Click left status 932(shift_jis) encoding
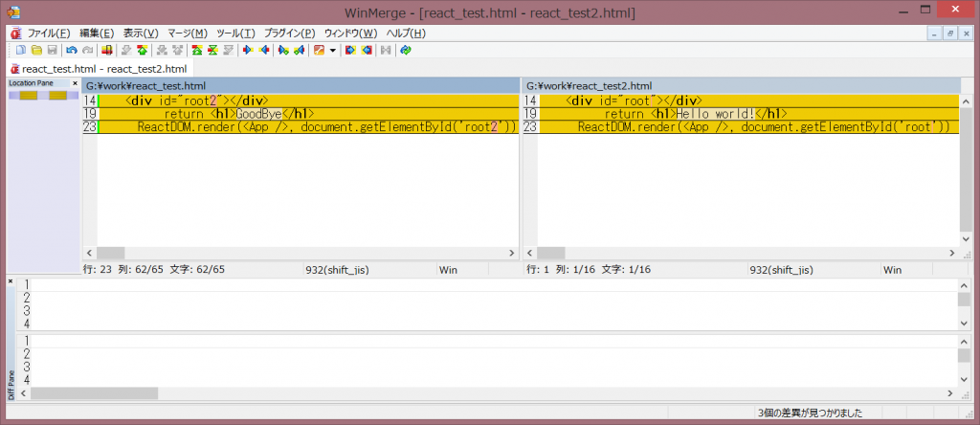This screenshot has height=425, width=980. 337,269
